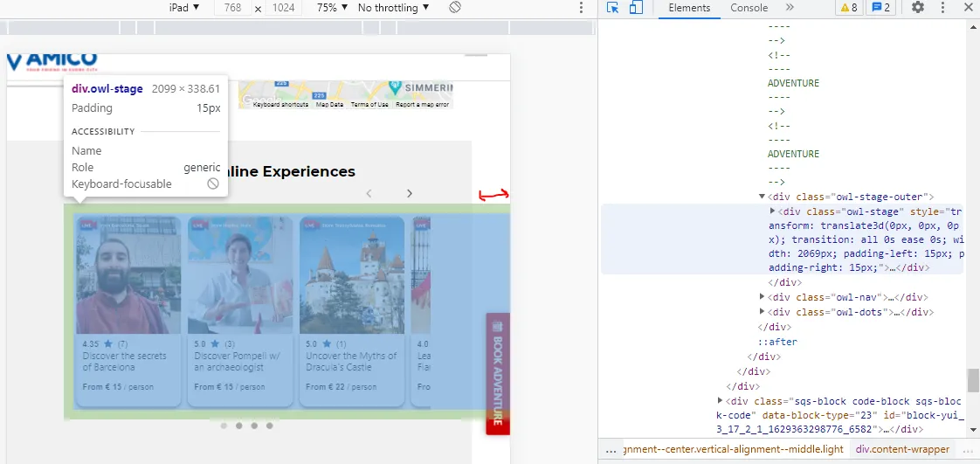Screen dimensions: 980x464
Task: Click the first ADVENTURE comment text
Action: (x=793, y=83)
